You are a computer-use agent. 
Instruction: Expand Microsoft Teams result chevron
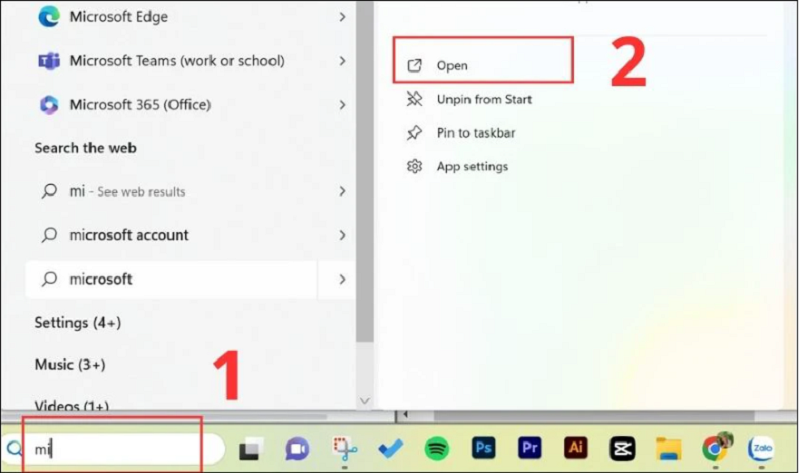coord(342,61)
